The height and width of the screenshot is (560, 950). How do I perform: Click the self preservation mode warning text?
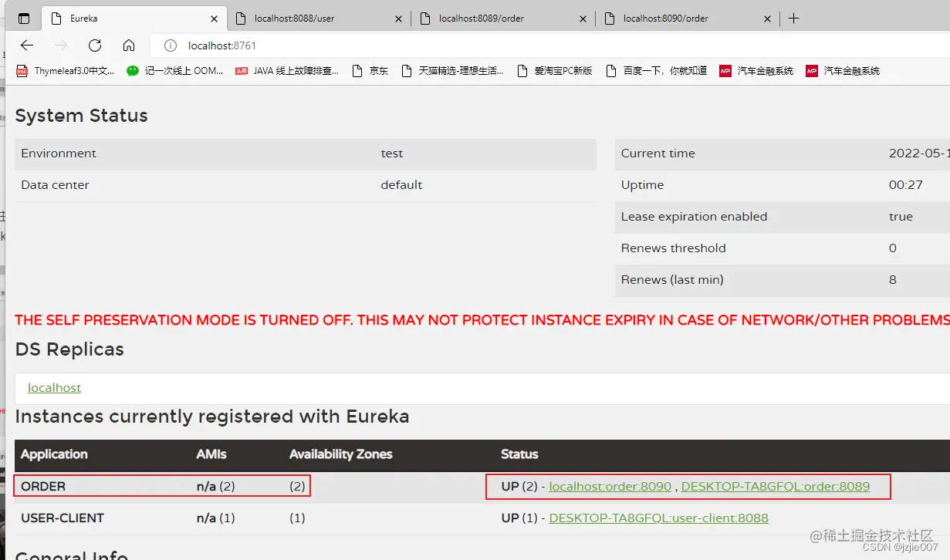[x=482, y=320]
